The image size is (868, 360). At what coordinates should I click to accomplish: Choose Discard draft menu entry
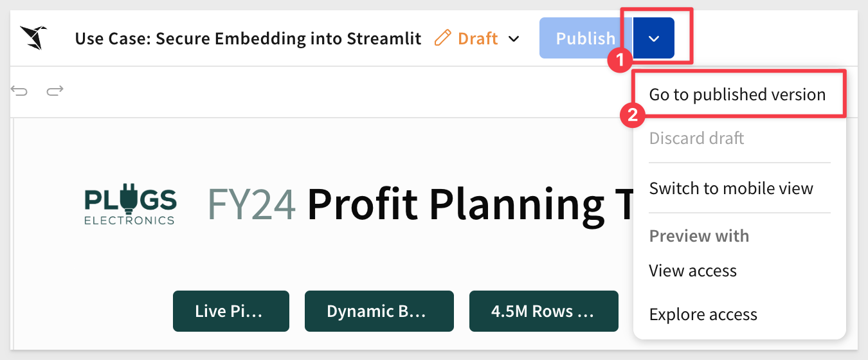pyautogui.click(x=697, y=138)
